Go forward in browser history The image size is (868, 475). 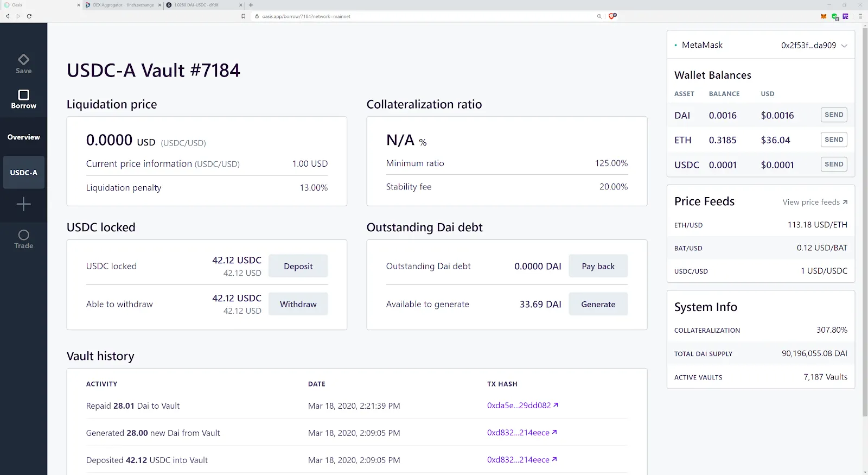pos(18,16)
